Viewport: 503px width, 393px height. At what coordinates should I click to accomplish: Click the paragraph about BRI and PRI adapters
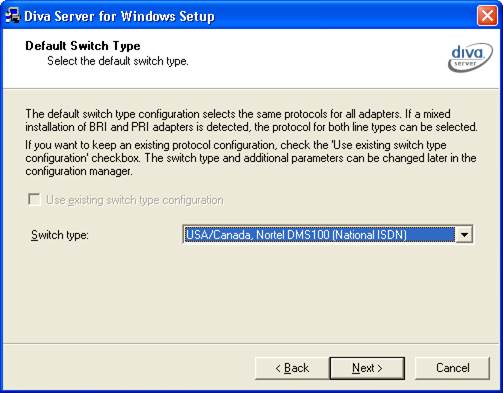point(251,120)
